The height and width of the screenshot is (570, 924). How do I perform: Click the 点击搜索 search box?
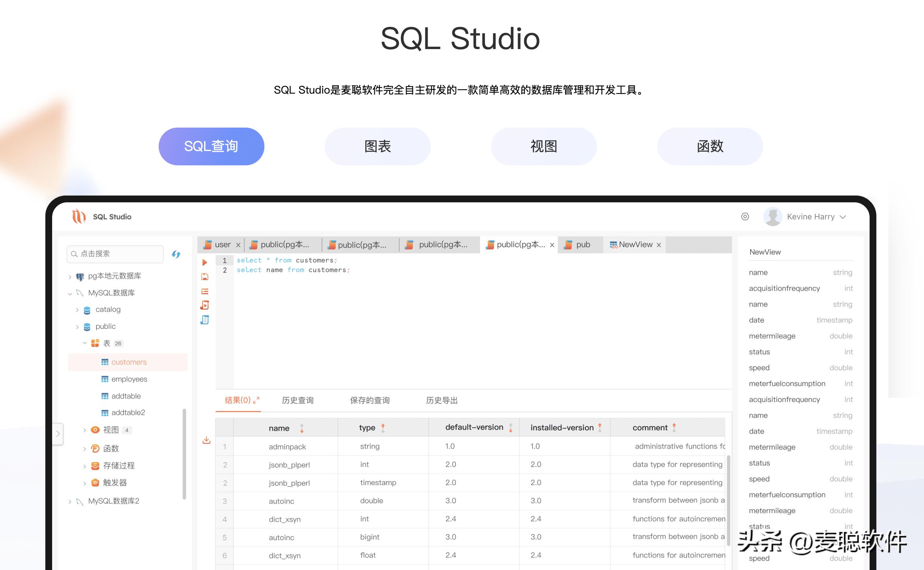[x=114, y=254]
